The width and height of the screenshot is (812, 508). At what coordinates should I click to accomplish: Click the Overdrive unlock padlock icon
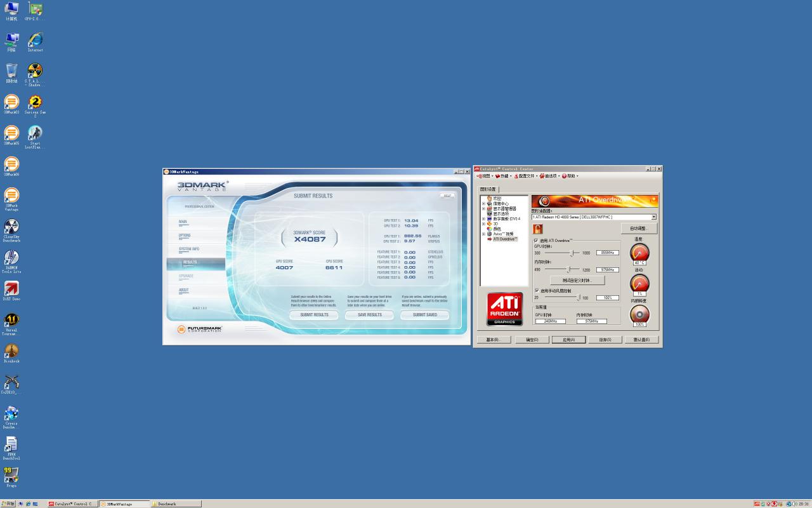(x=537, y=229)
